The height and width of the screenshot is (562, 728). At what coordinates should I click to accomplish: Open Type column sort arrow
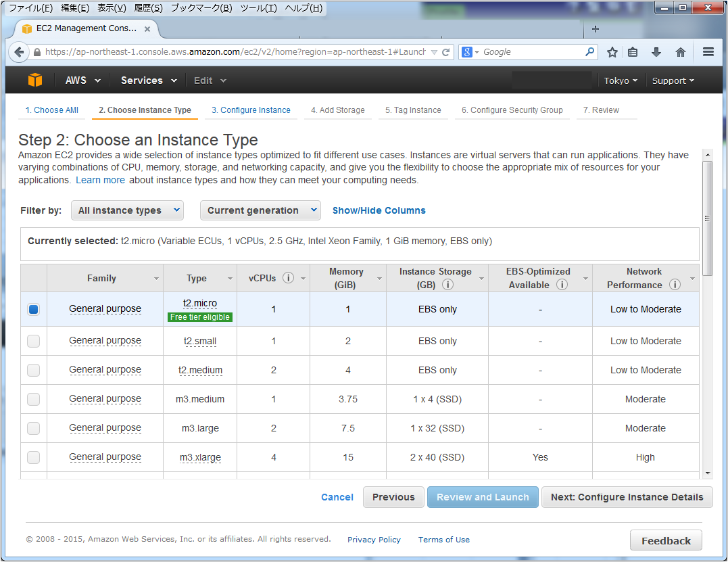coord(230,278)
